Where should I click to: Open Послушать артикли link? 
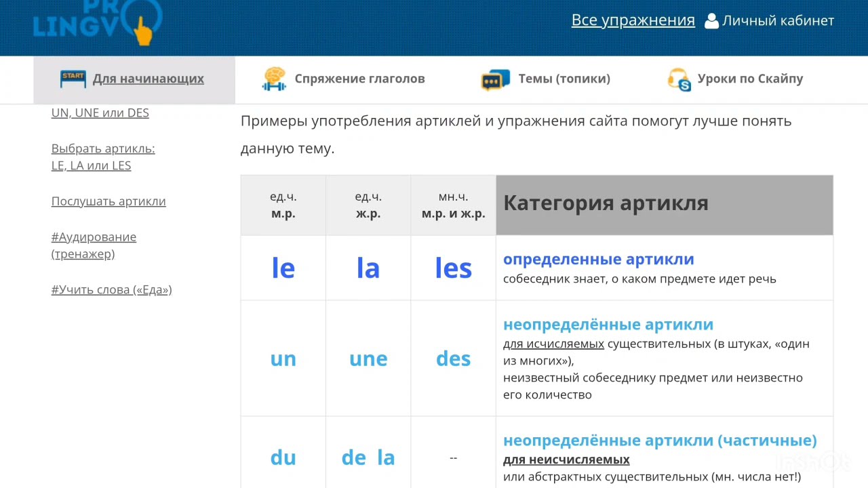coord(108,201)
